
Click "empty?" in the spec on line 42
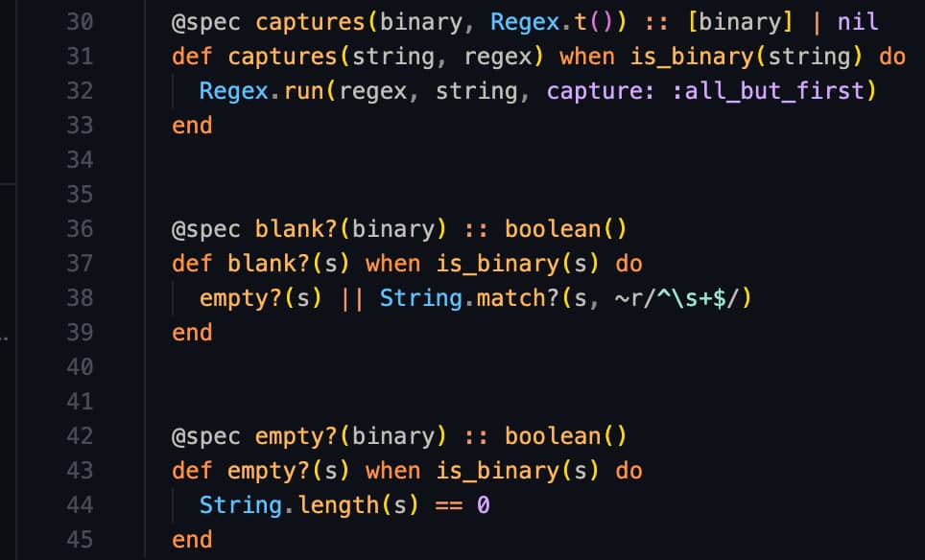[x=296, y=436]
